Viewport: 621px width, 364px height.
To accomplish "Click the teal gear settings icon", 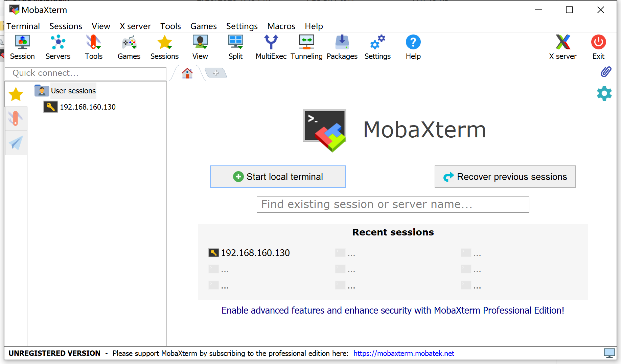I will pos(604,93).
